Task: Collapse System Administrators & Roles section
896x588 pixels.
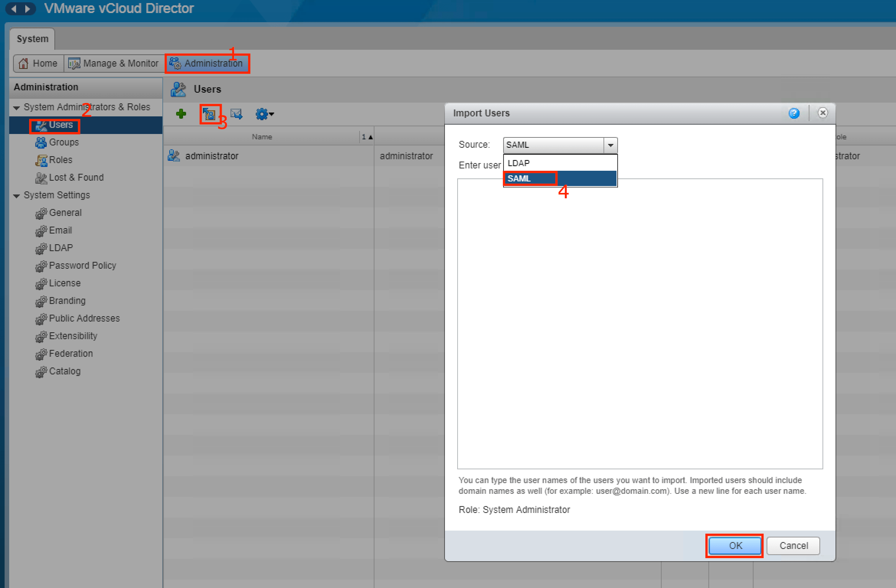Action: (x=16, y=108)
